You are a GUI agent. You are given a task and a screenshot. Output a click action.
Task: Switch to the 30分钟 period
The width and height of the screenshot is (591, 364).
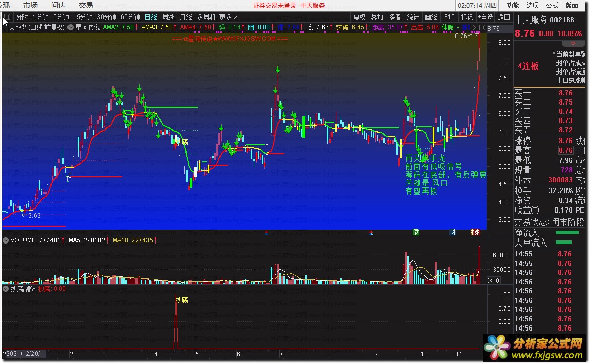point(106,17)
